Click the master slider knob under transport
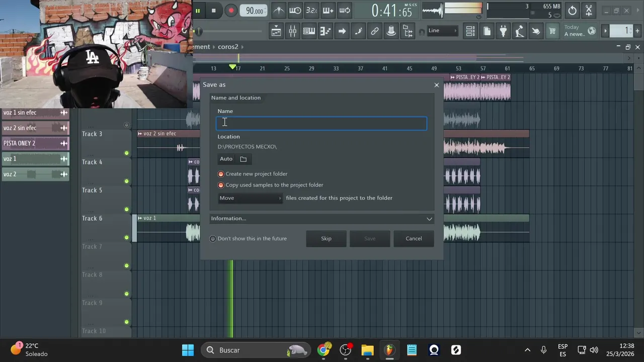Image resolution: width=644 pixels, height=362 pixels. tap(198, 32)
